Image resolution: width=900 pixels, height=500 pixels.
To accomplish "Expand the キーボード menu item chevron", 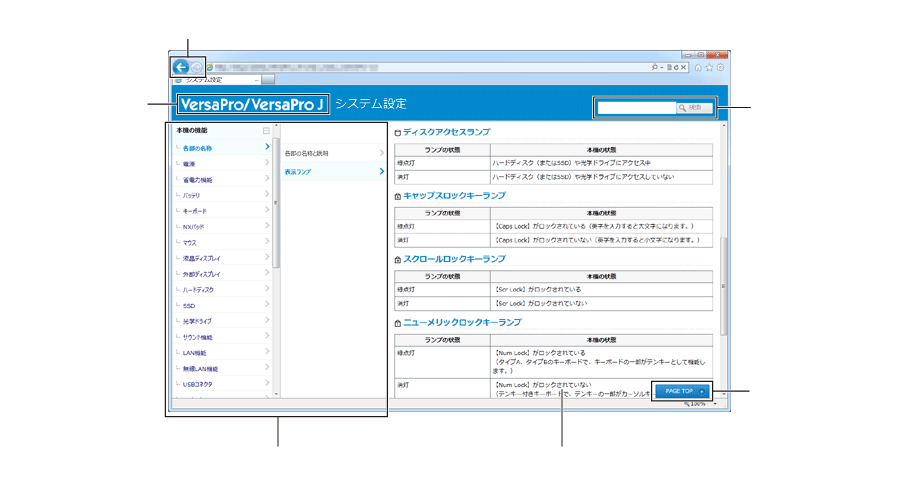I will (x=267, y=211).
